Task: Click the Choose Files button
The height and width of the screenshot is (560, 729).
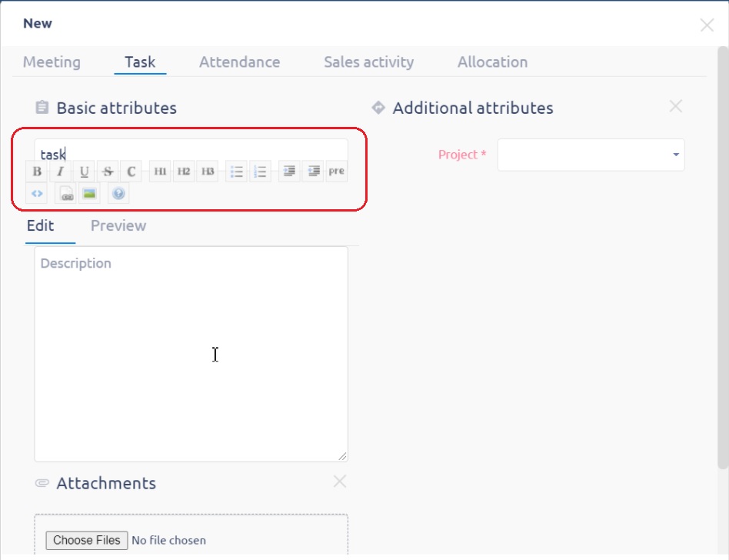Action: [86, 540]
